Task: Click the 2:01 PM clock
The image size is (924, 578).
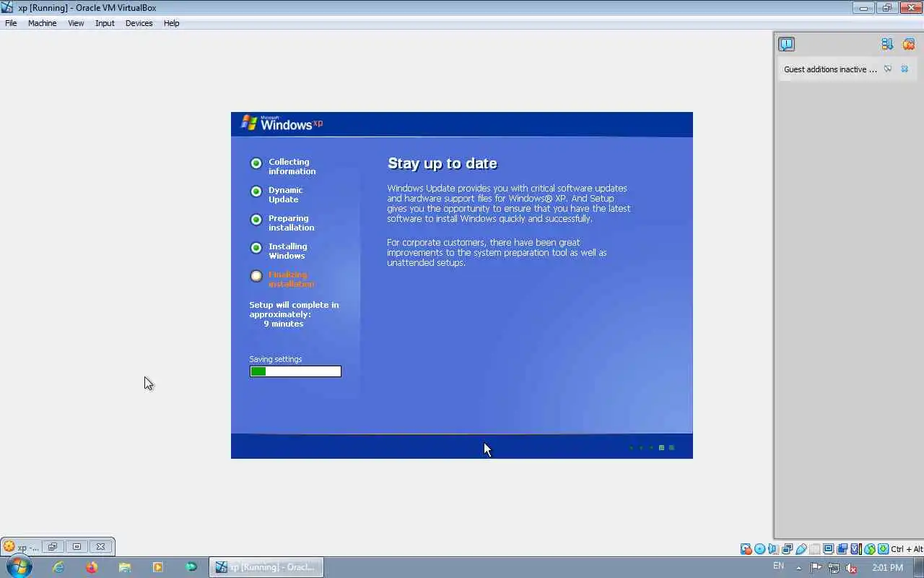Action: [888, 568]
